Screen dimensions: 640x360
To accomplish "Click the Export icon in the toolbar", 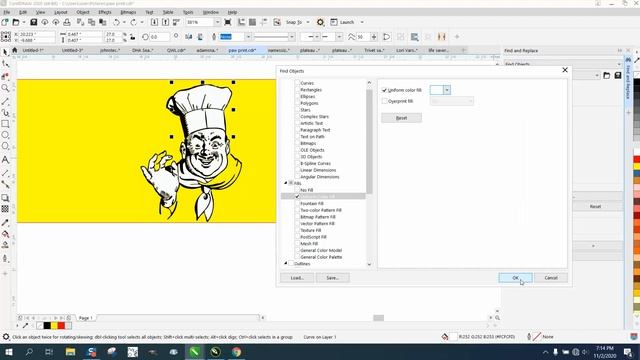I will [x=165, y=22].
